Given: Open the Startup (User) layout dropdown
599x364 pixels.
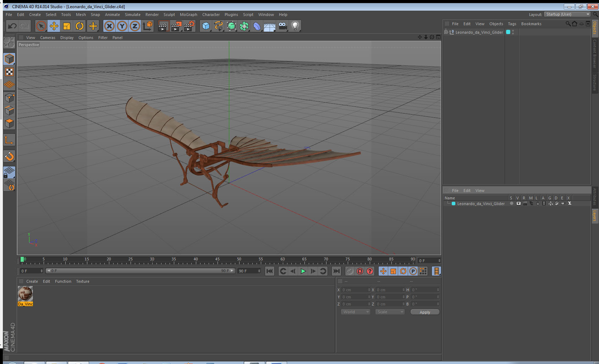Looking at the screenshot, I should [x=567, y=14].
